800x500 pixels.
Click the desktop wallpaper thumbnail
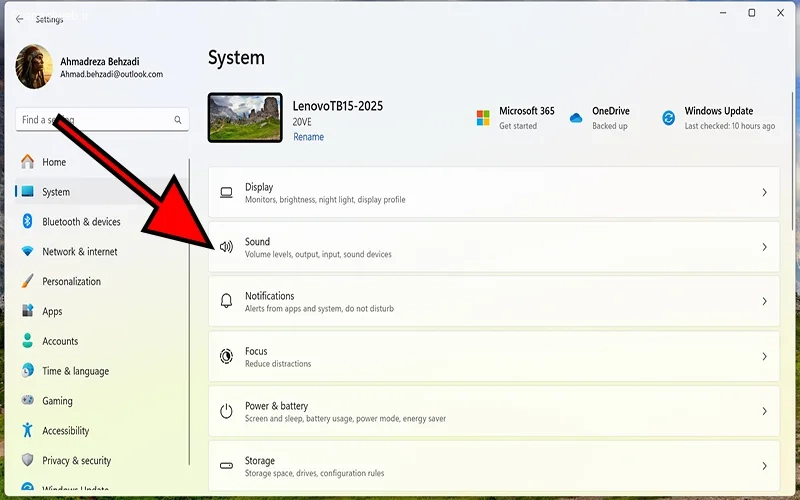(x=245, y=118)
